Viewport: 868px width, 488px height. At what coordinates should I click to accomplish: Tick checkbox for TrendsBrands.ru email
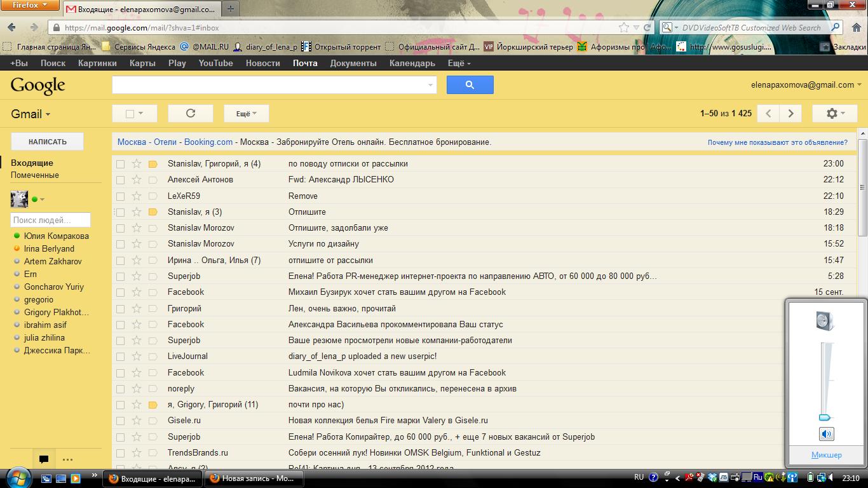click(120, 453)
